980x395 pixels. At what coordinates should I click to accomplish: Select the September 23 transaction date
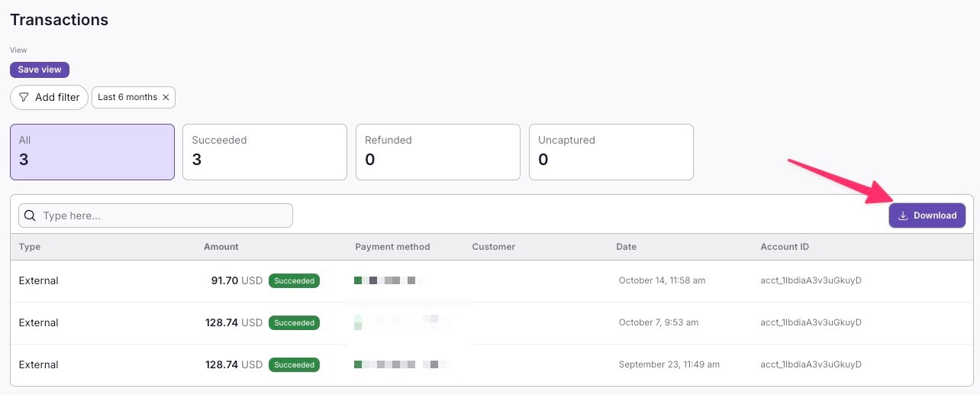[x=669, y=365]
